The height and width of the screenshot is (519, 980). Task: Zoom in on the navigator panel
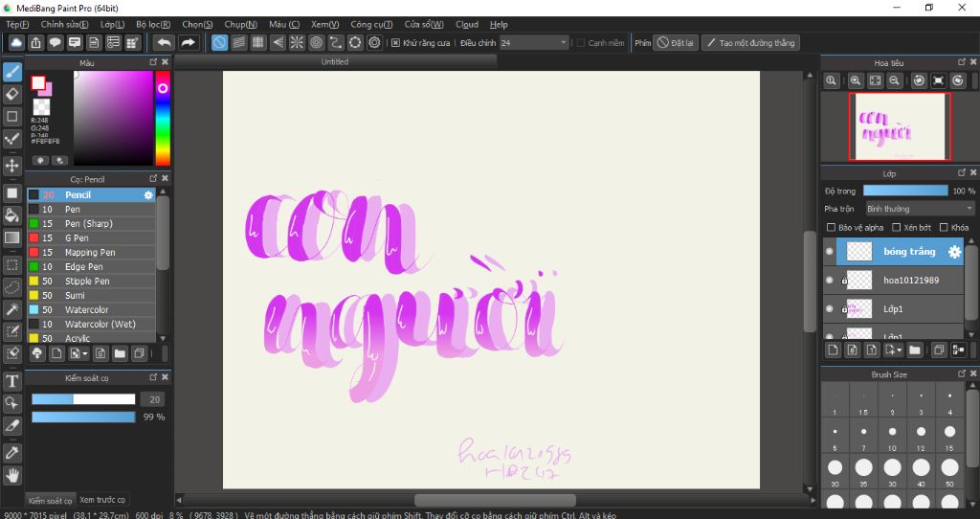pos(856,80)
